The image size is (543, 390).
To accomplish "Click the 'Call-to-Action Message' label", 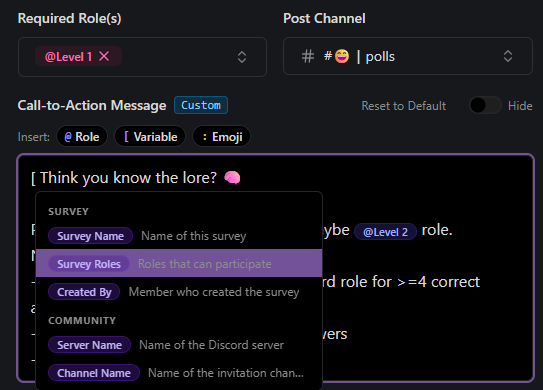I will click(x=92, y=105).
